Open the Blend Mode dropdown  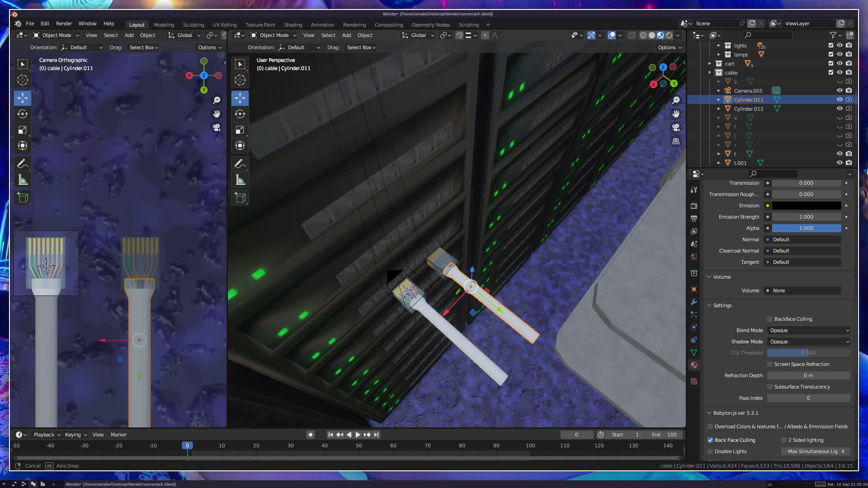[809, 330]
